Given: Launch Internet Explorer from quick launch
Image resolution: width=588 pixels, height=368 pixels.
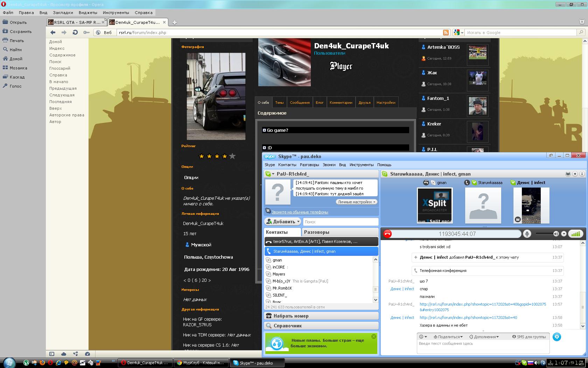Looking at the screenshot, I should tap(58, 363).
